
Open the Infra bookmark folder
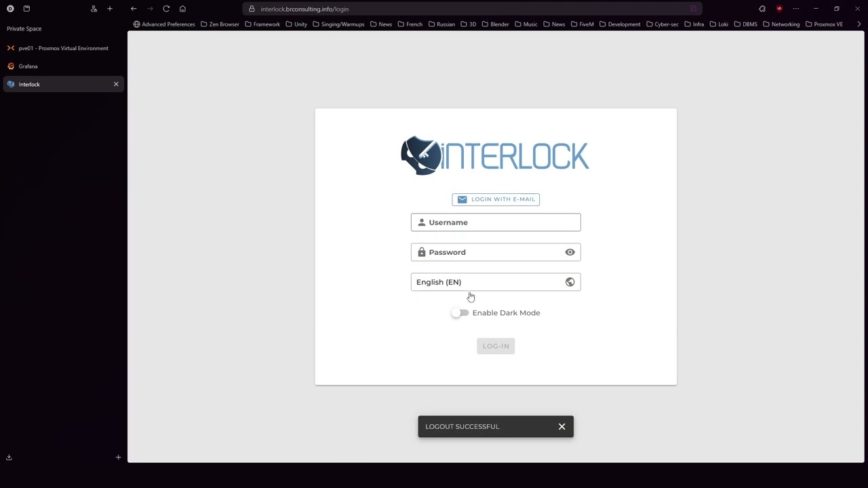click(x=694, y=24)
